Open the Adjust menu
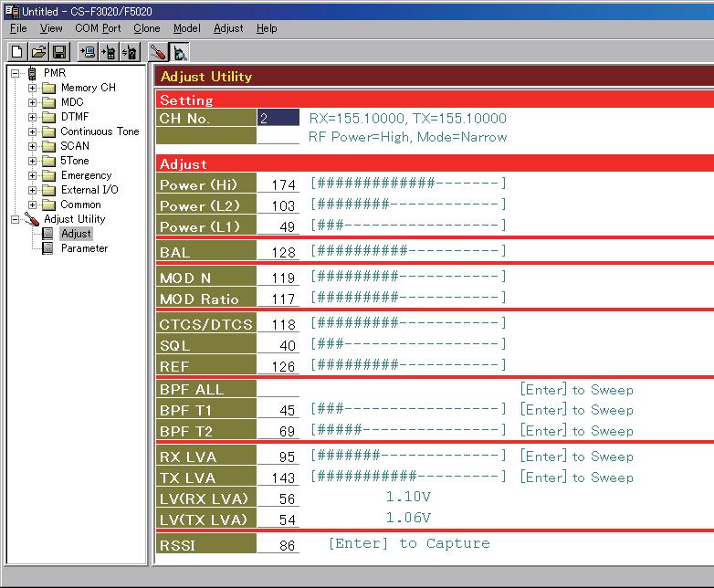Image resolution: width=714 pixels, height=588 pixels. click(228, 28)
